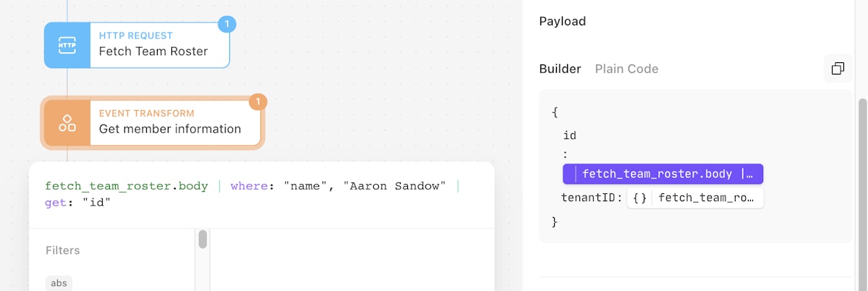Open the tenantID value pill
The height and width of the screenshot is (291, 868).
[706, 198]
